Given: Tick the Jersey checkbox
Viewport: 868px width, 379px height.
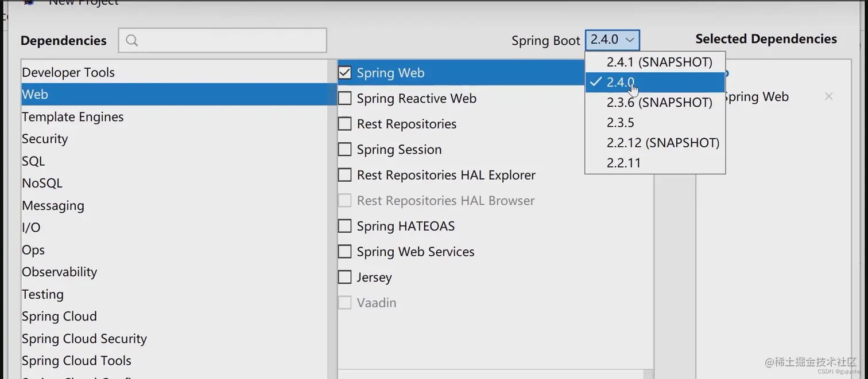Looking at the screenshot, I should (344, 277).
